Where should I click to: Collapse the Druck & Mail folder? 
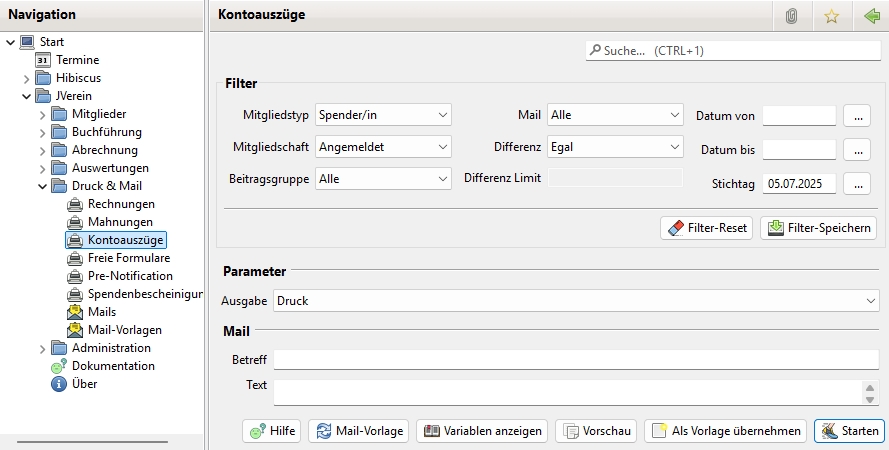click(x=43, y=186)
